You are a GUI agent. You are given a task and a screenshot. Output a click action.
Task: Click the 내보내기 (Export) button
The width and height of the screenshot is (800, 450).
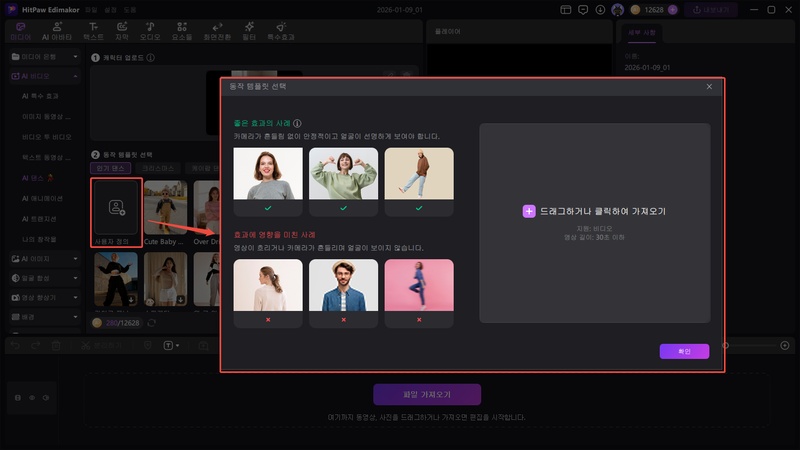[711, 10]
